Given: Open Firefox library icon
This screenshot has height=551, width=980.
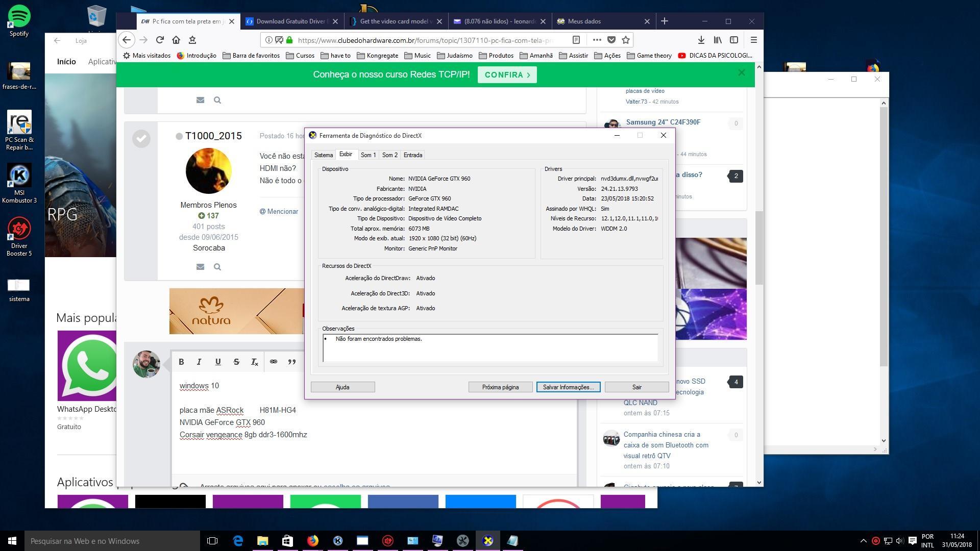Looking at the screenshot, I should pos(718,40).
